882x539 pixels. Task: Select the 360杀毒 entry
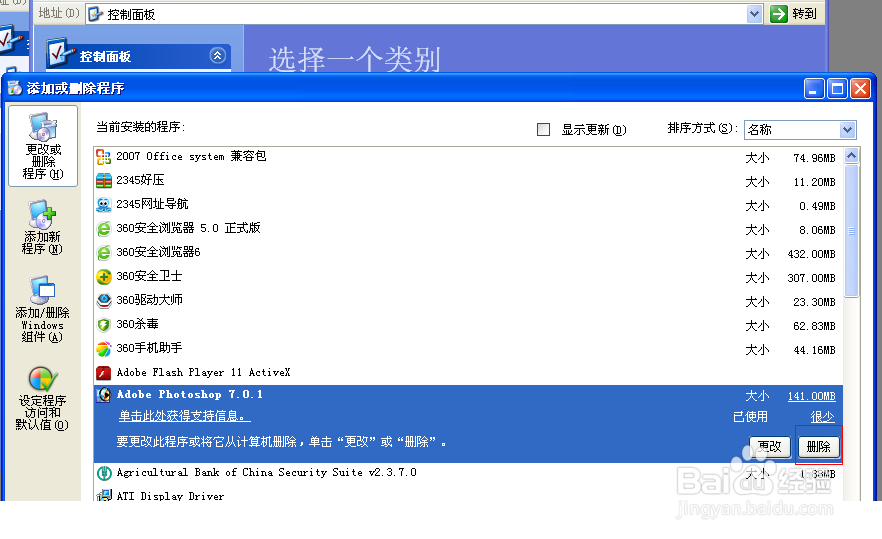click(x=468, y=325)
